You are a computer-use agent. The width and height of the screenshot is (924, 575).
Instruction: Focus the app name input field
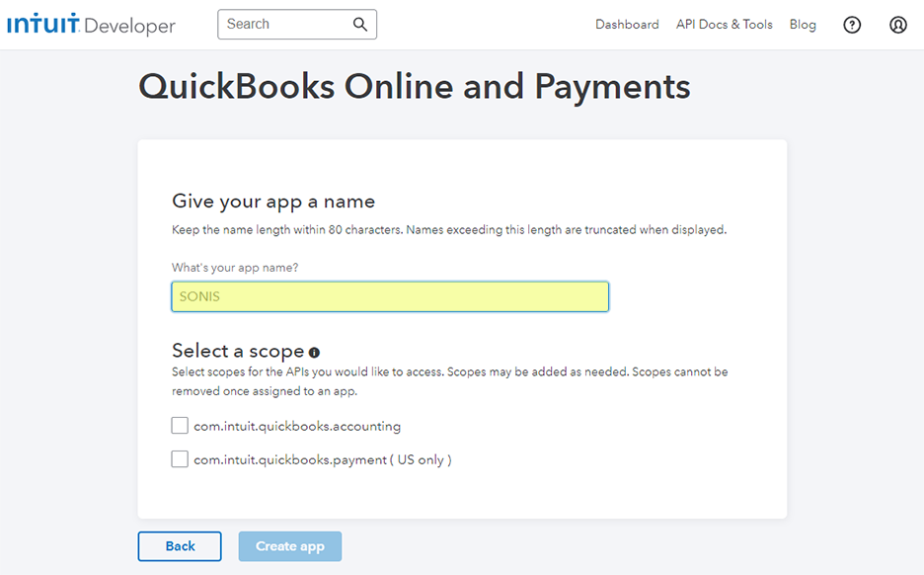tap(390, 296)
